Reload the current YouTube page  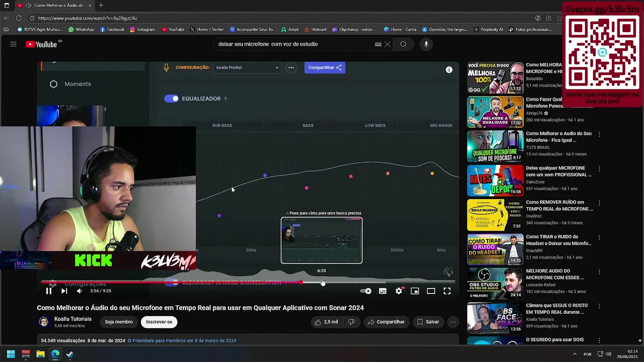19,18
